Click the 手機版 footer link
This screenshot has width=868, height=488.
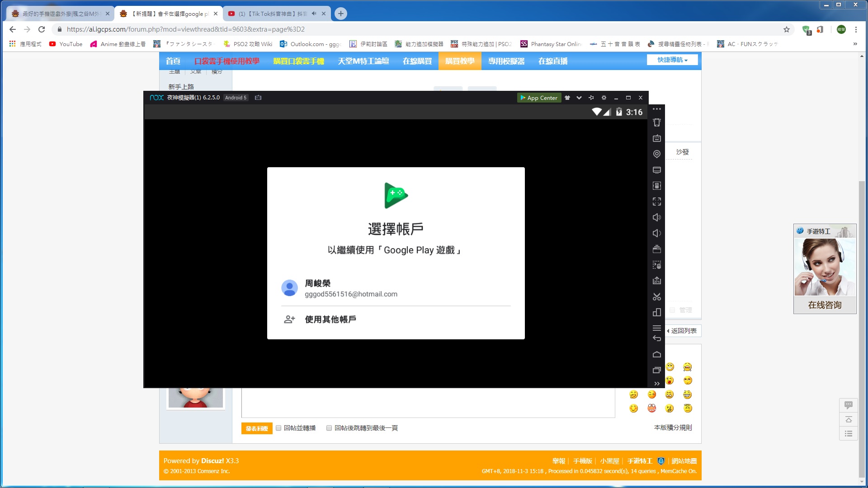[x=583, y=461]
